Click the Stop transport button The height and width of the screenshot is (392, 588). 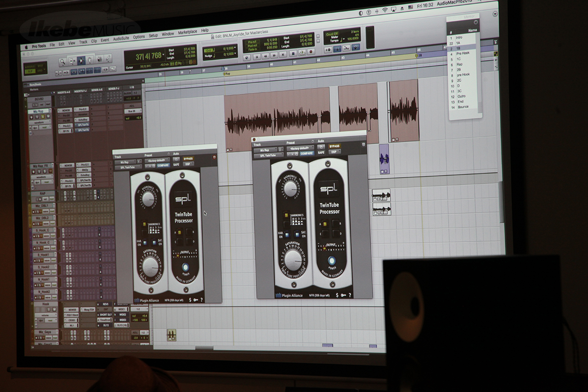point(293,55)
